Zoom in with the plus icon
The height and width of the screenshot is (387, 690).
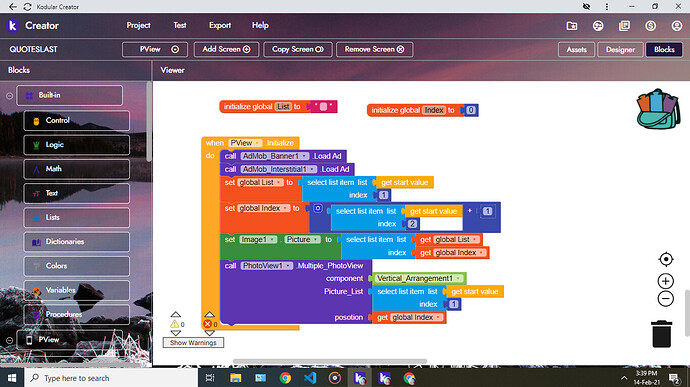pos(666,281)
